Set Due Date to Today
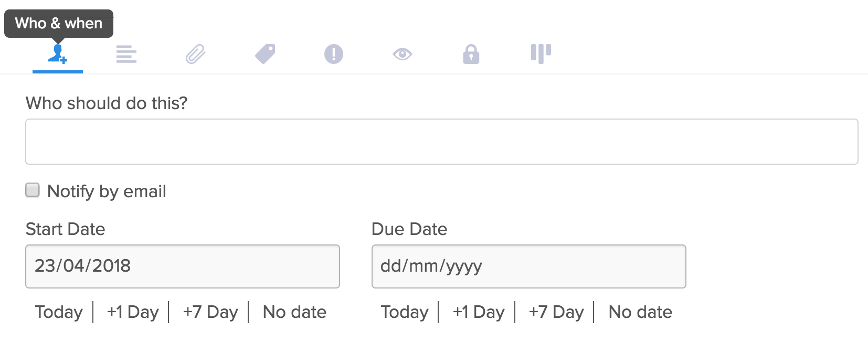Image resolution: width=868 pixels, height=342 pixels. pyautogui.click(x=405, y=312)
